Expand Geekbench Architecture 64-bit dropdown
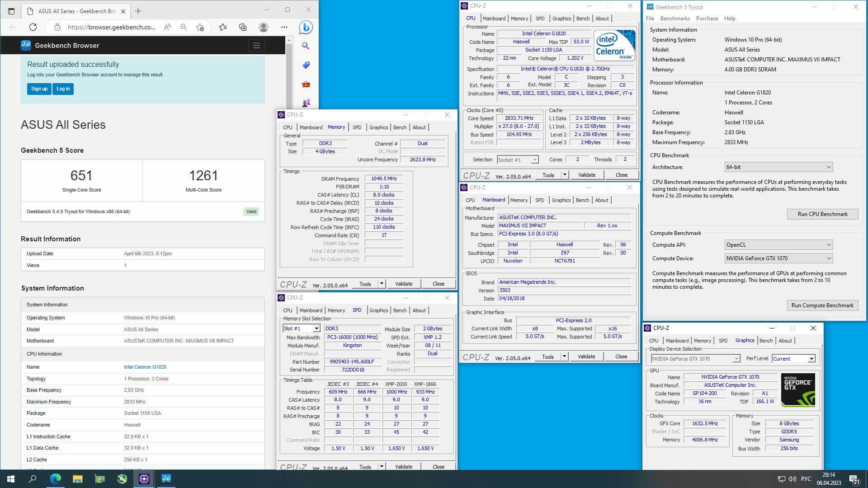Screen dimensions: 868x488 point(778,167)
